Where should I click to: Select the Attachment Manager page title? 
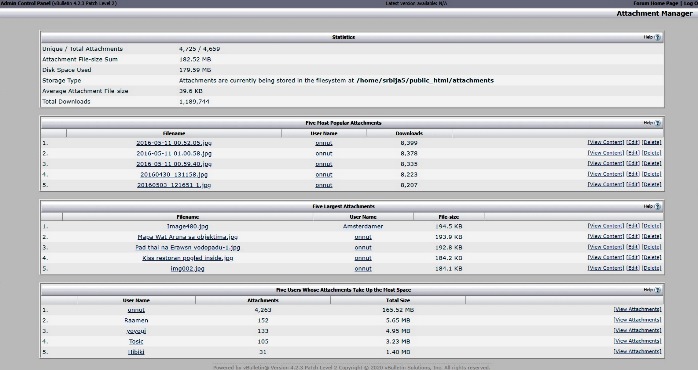pos(654,13)
